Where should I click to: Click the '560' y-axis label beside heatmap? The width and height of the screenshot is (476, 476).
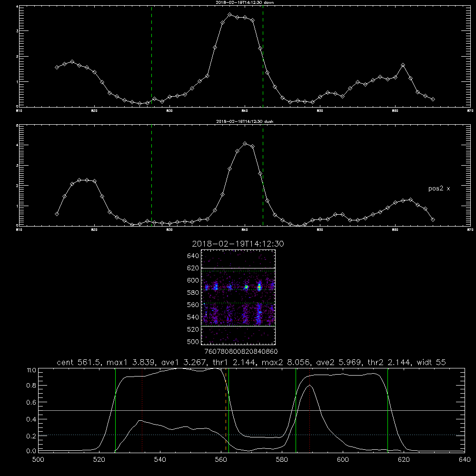(193, 305)
